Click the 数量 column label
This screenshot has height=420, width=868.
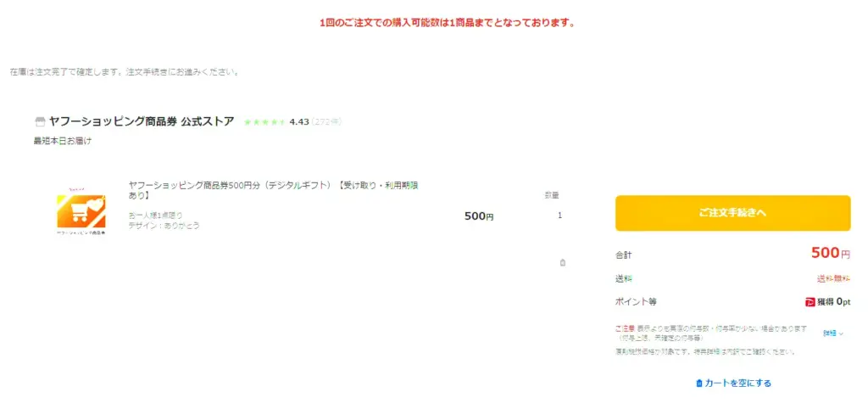(x=551, y=195)
